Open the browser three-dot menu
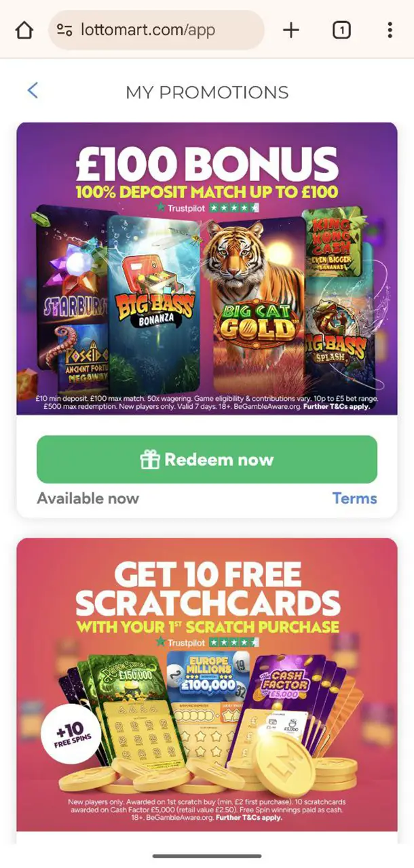This screenshot has height=868, width=414. pos(390,30)
